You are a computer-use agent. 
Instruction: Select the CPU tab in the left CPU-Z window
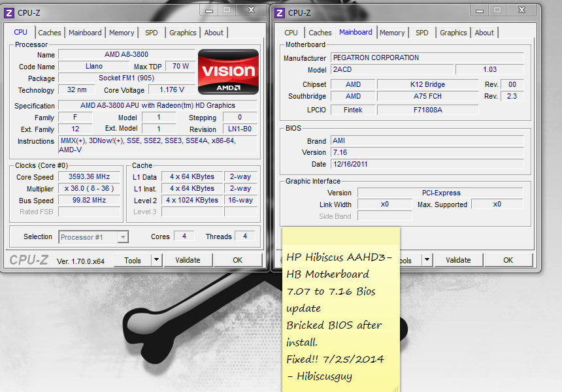coord(20,32)
